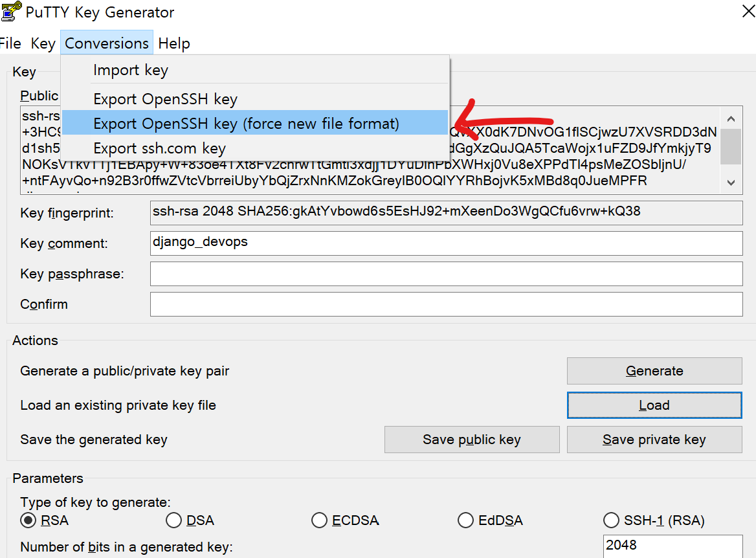Screen dimensions: 756x558
Task: Click 'Type of key to generate:' label
Action: (x=95, y=502)
